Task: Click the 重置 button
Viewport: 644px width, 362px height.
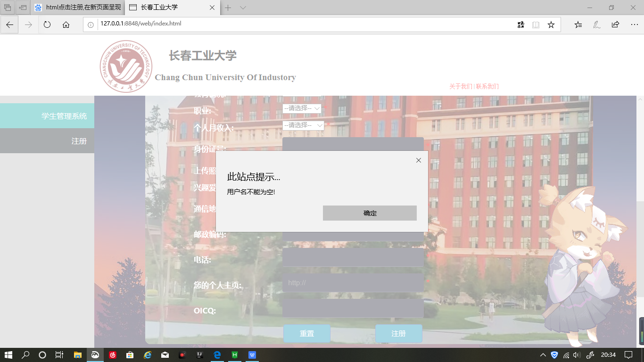Action: point(307,333)
